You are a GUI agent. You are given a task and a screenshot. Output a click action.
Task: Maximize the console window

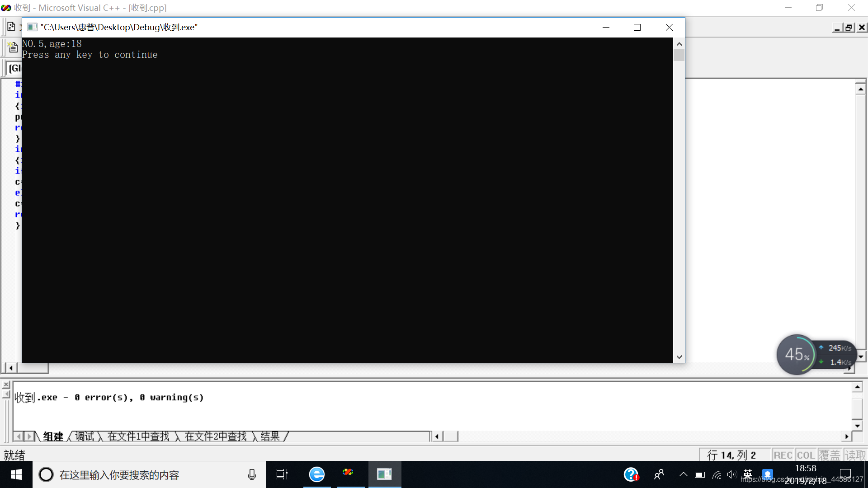pos(637,28)
